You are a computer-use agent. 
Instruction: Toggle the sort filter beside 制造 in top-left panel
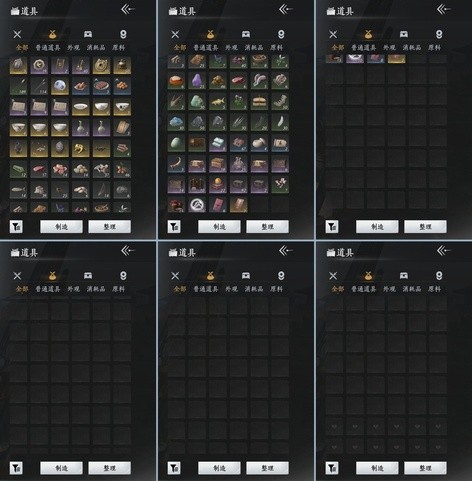(x=16, y=227)
